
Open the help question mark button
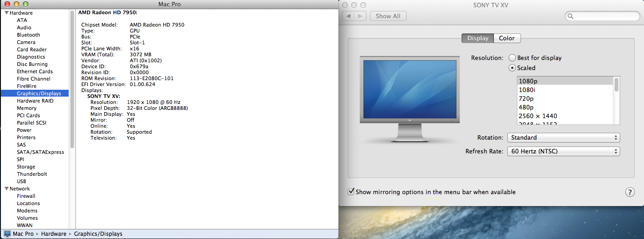click(x=630, y=192)
